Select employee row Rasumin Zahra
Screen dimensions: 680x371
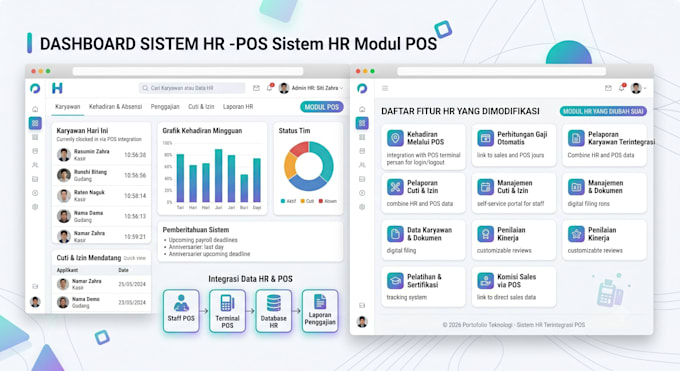[101, 155]
